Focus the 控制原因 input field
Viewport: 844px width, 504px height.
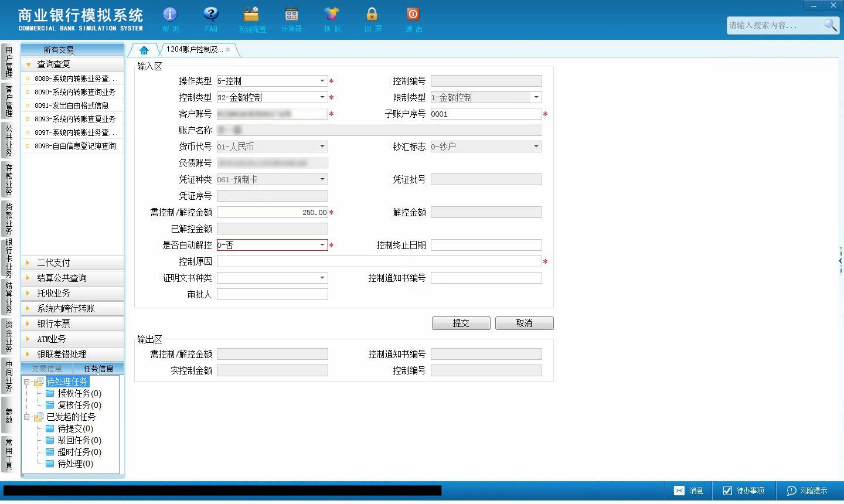[x=379, y=261]
